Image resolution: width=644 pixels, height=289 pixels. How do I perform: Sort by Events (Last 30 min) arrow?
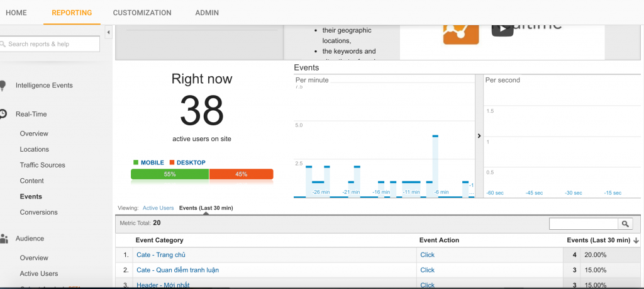pos(636,241)
